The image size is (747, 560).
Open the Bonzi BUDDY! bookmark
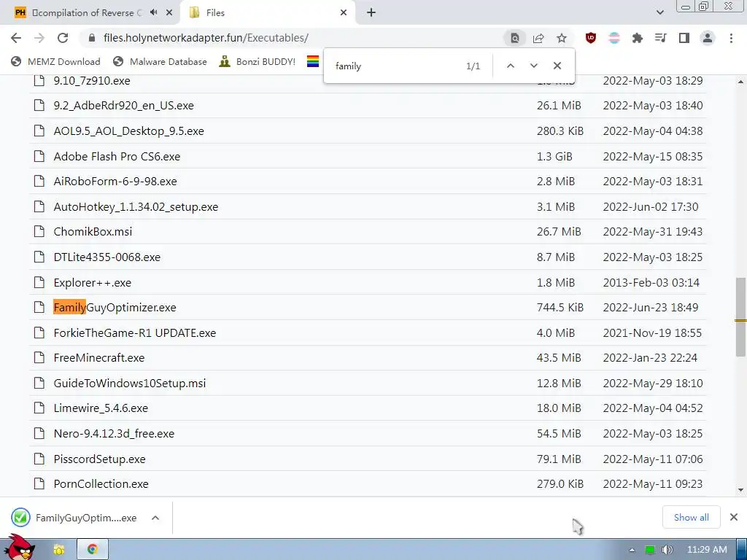[258, 61]
